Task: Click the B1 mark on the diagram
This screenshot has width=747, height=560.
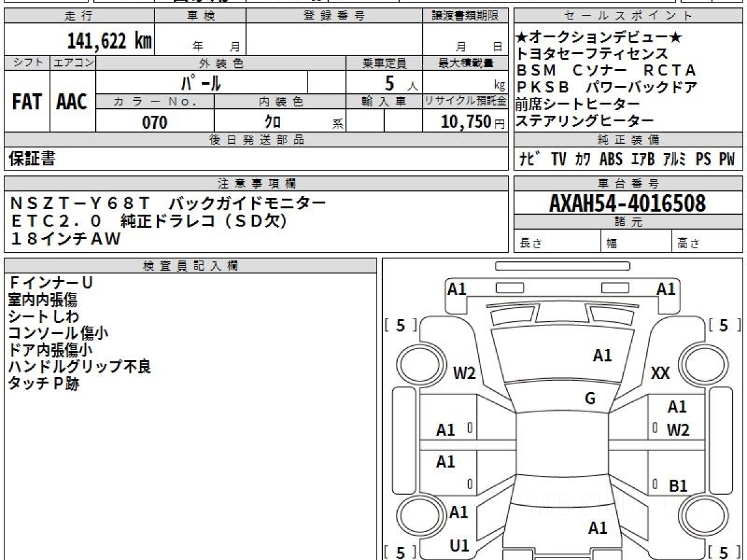Action: coord(678,485)
